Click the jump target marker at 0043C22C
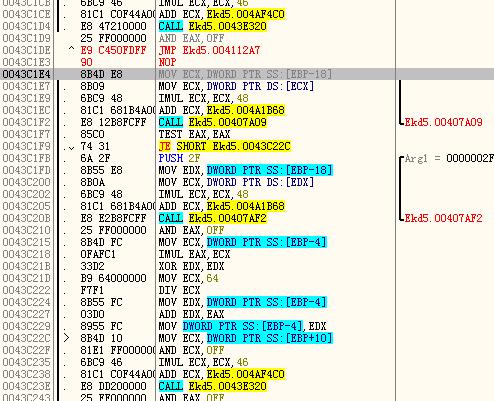This screenshot has width=494, height=401. point(67,338)
